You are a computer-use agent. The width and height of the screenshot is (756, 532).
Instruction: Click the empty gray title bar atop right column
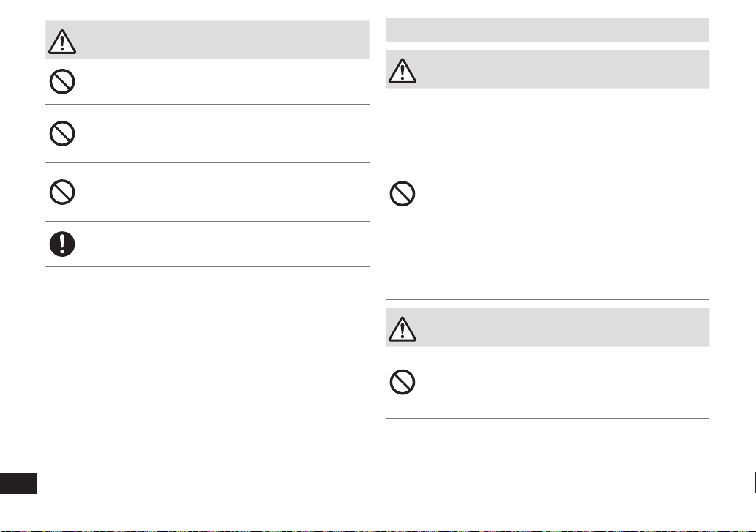(547, 30)
